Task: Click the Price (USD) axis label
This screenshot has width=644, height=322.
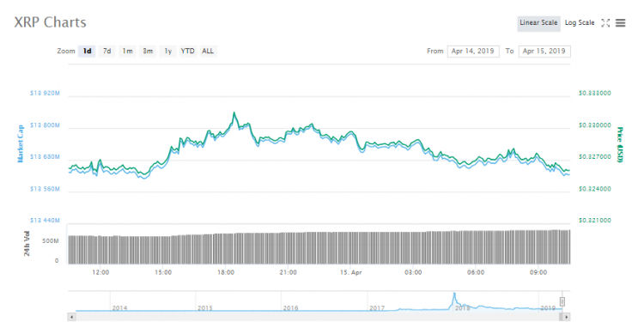Action: click(x=620, y=144)
